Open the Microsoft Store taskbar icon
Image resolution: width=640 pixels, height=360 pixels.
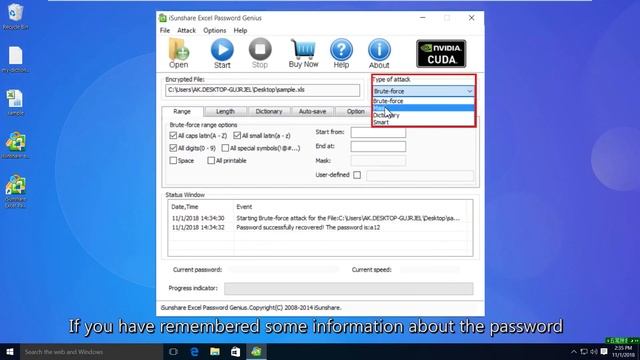coord(236,351)
